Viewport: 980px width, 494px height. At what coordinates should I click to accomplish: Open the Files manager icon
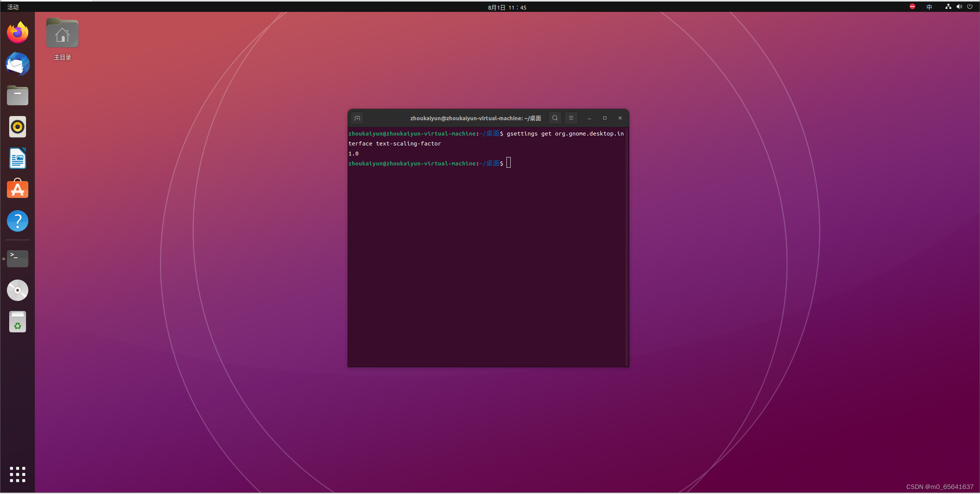18,95
